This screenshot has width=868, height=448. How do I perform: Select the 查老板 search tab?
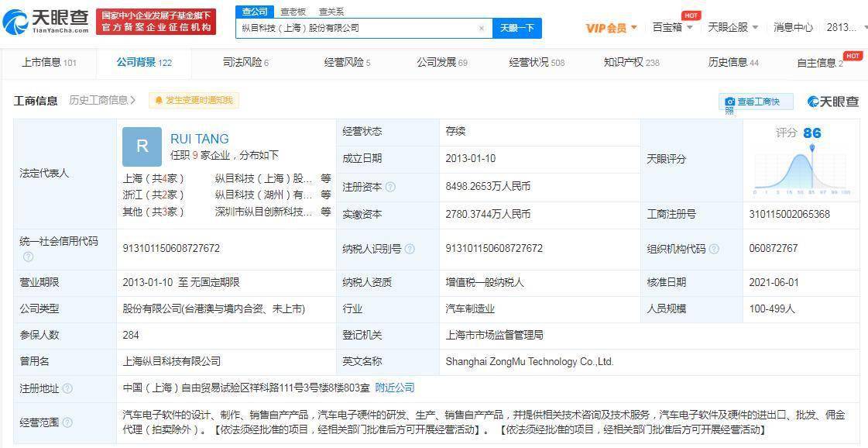[x=293, y=12]
